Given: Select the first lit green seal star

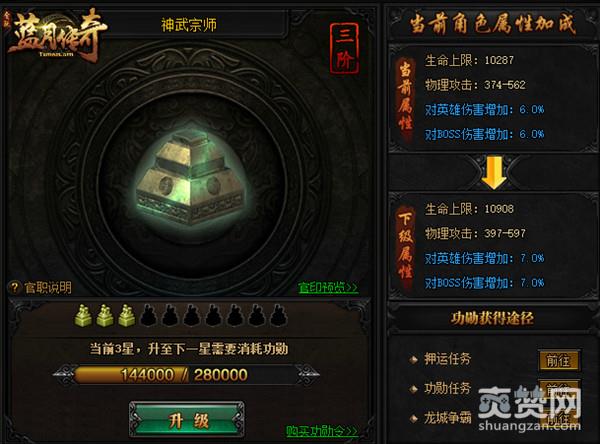Looking at the screenshot, I should coord(83,316).
